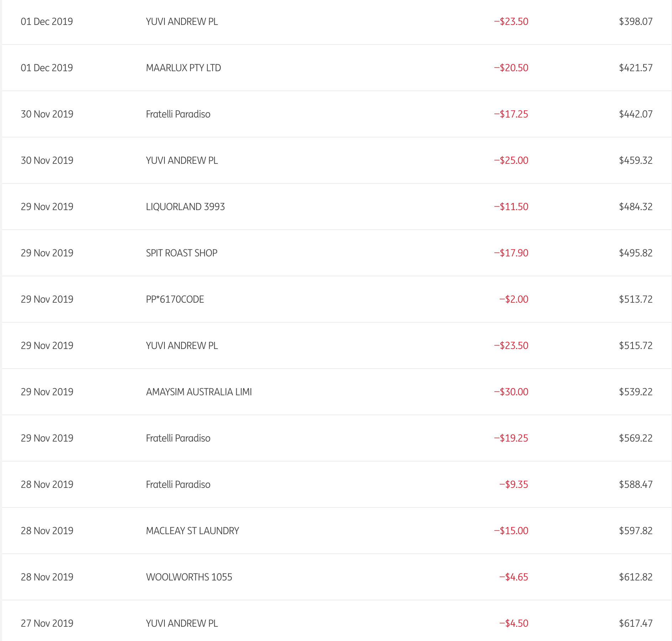Click the $515.72 running balance

click(636, 345)
